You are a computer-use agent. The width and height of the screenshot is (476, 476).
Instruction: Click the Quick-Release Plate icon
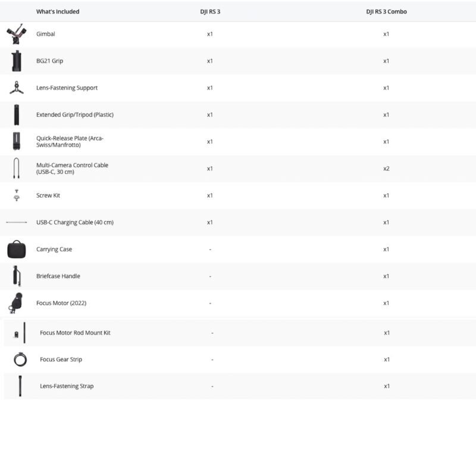17,142
